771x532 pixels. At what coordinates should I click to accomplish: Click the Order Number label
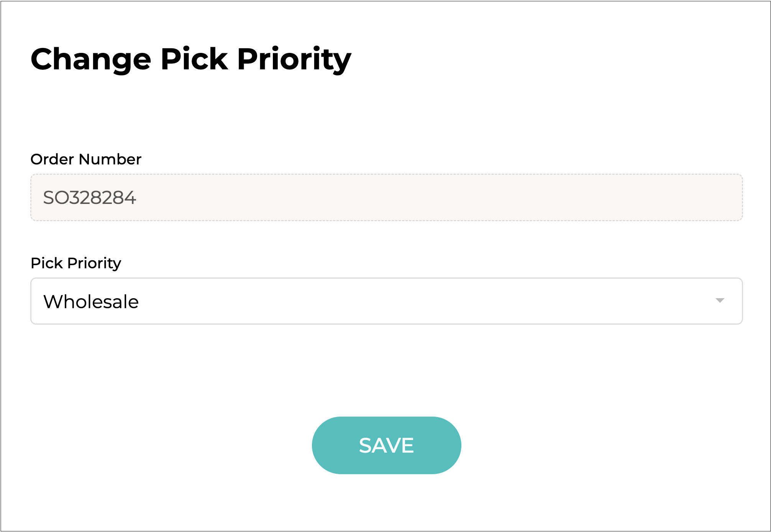coord(86,159)
